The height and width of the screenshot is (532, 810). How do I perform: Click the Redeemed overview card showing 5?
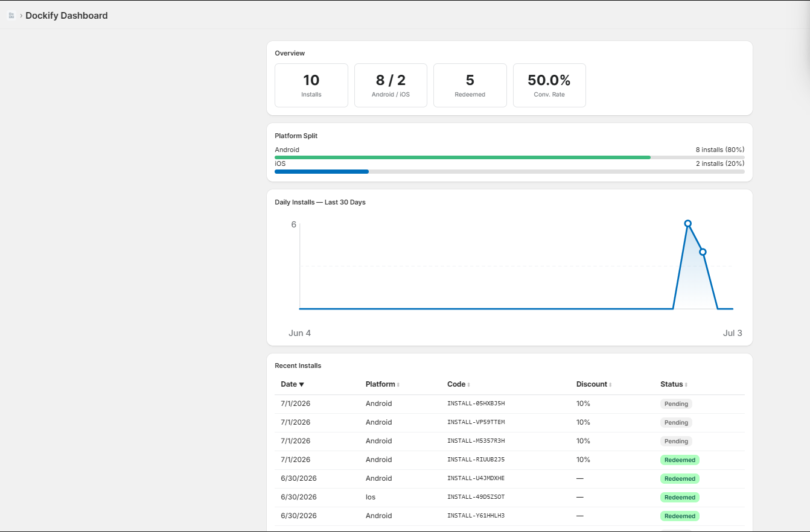[x=470, y=85]
